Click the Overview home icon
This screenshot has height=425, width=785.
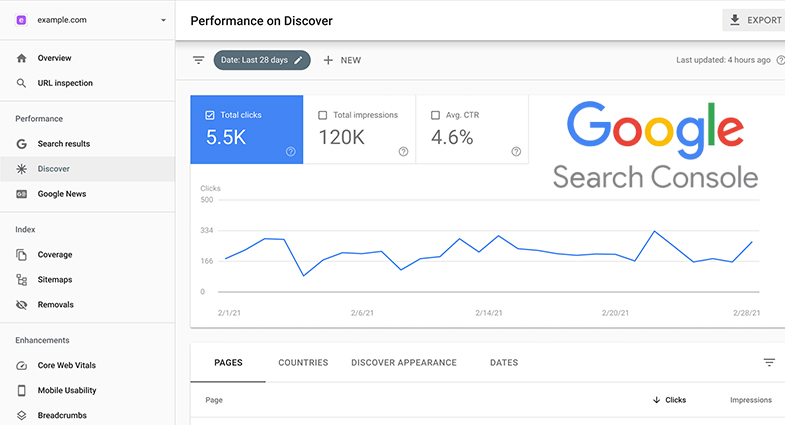point(22,58)
